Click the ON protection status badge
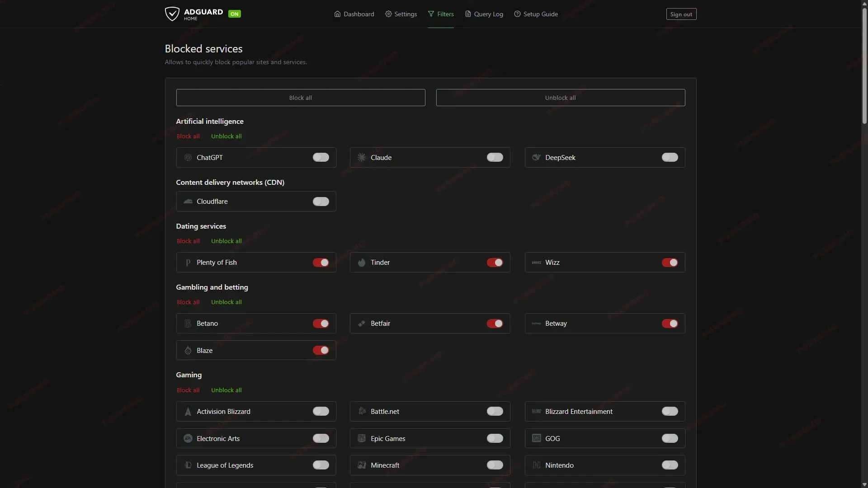Screen dimensions: 868x488 pyautogui.click(x=235, y=14)
